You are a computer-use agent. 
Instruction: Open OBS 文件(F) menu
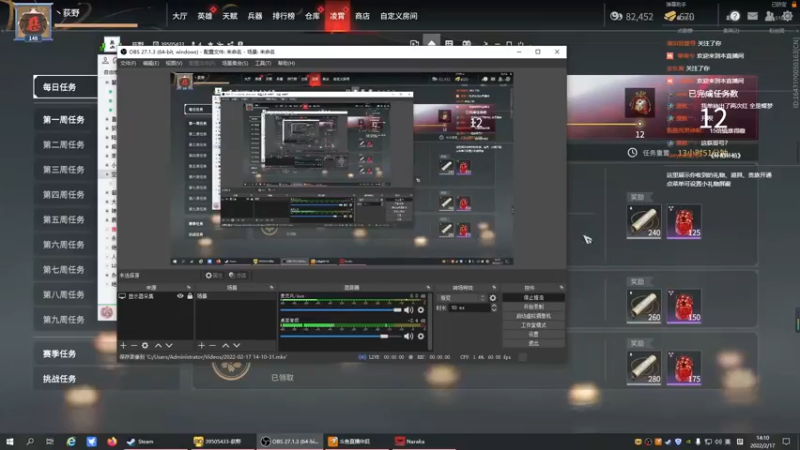[128, 63]
